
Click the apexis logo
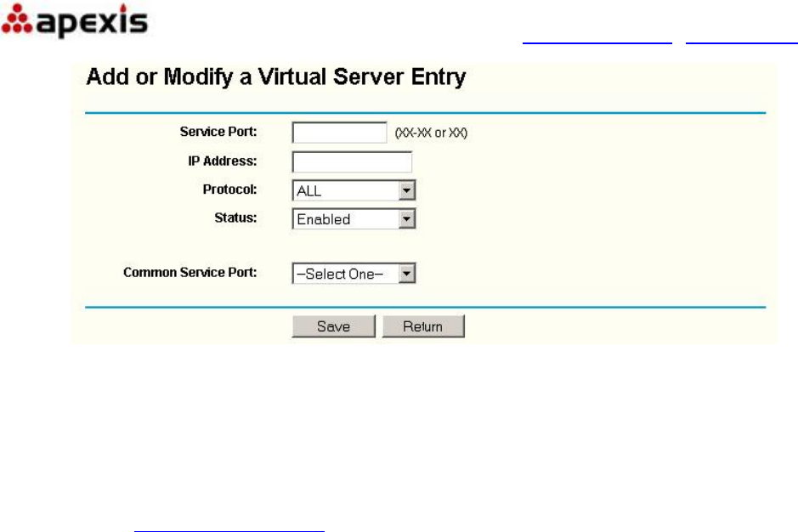(75, 20)
